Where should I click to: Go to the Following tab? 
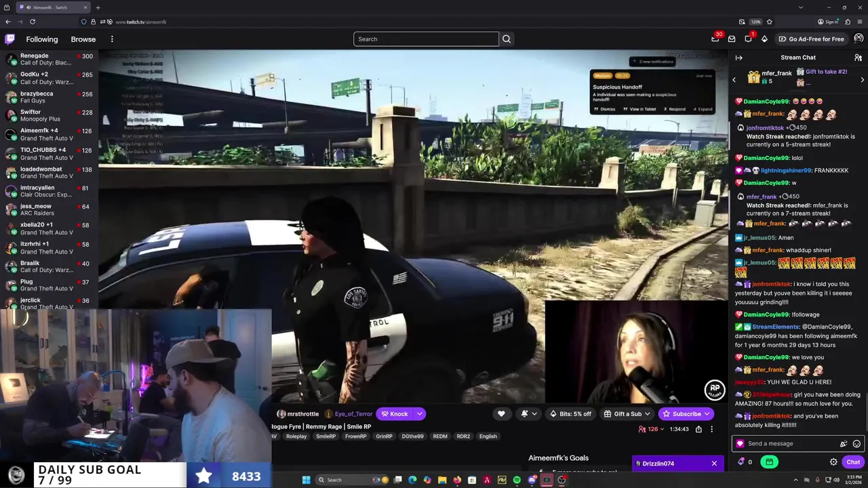pyautogui.click(x=42, y=39)
